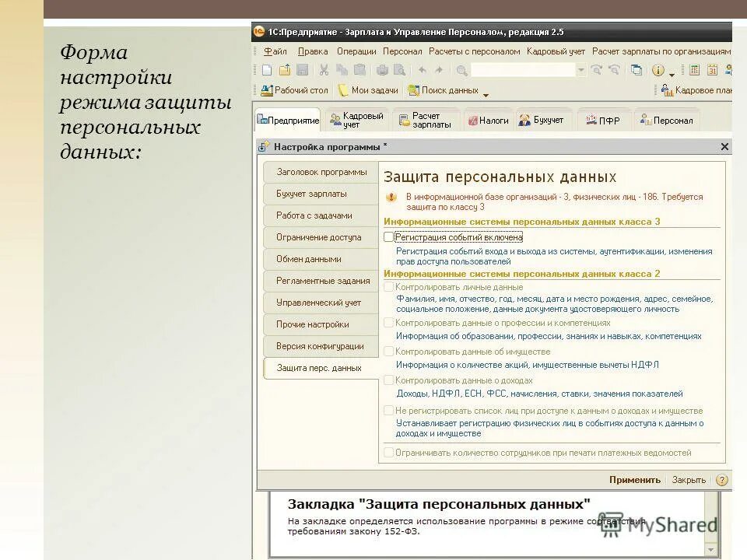Click the Find magnifier icon

click(461, 71)
